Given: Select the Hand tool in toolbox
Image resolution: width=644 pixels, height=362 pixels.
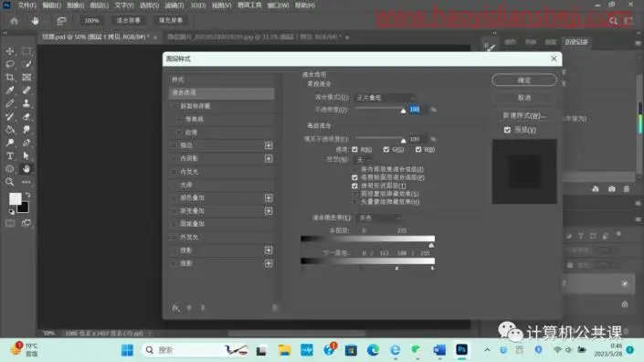Looking at the screenshot, I should (26, 169).
